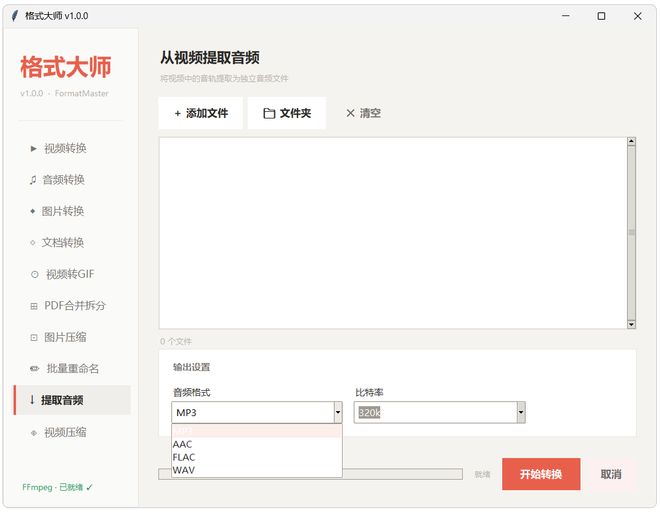
Task: Choose AAC from the format list
Action: (x=257, y=444)
